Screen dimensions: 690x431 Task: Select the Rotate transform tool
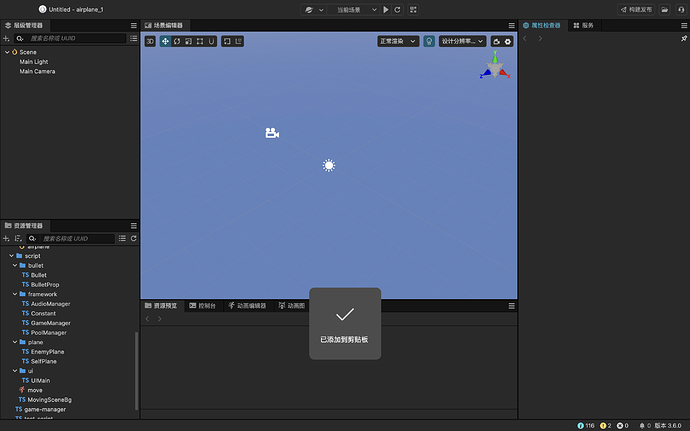(177, 41)
